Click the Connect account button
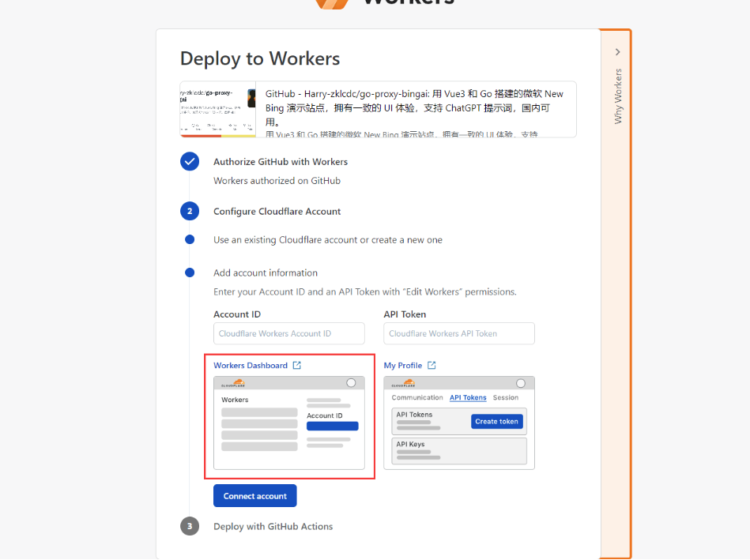 click(x=255, y=496)
